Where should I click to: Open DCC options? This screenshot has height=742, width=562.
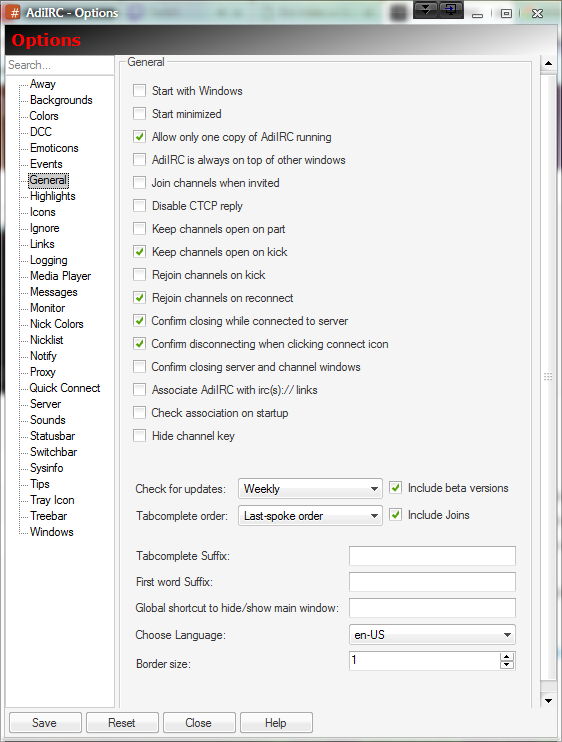pyautogui.click(x=41, y=132)
